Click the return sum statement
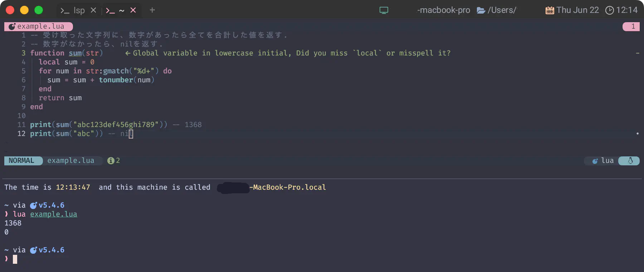644x272 pixels. 60,98
